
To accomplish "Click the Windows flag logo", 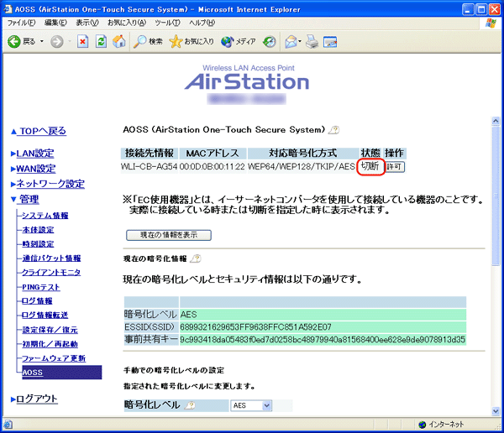I will tap(491, 23).
